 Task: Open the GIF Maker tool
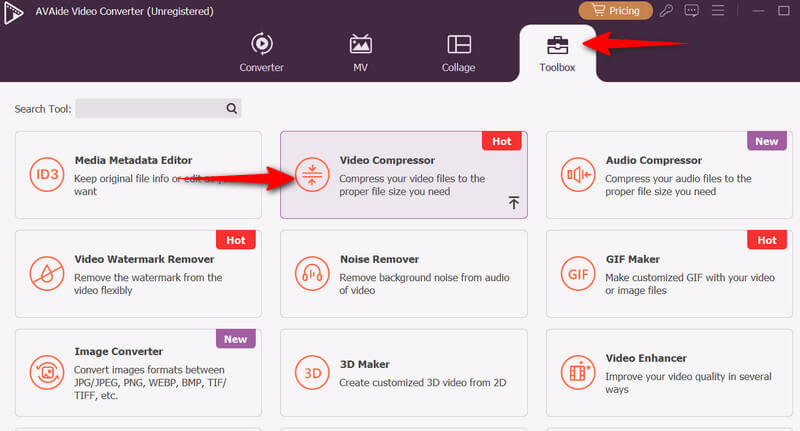(669, 274)
